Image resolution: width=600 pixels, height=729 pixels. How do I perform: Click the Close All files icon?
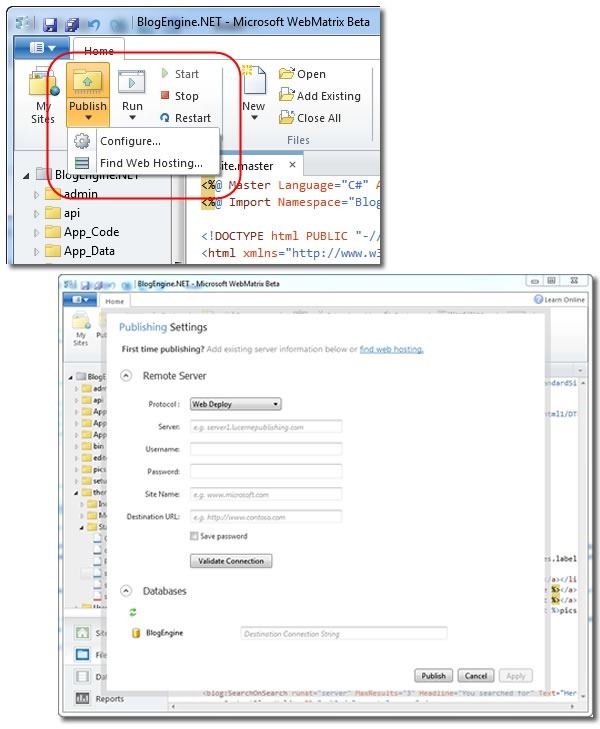[287, 118]
